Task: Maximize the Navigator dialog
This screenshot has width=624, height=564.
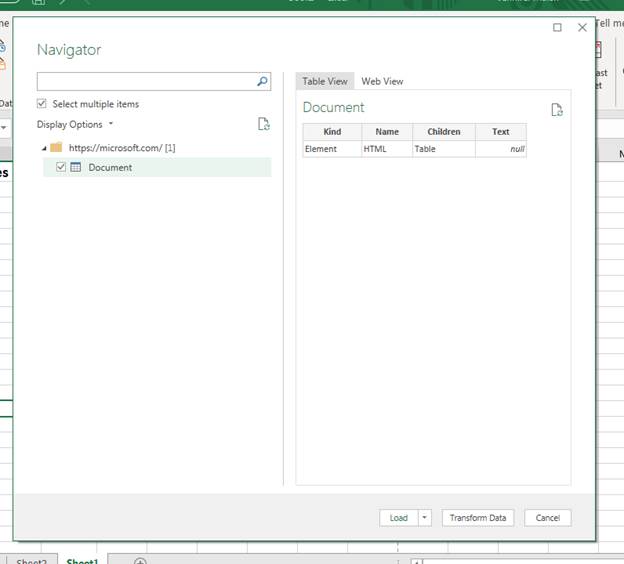Action: point(557,27)
